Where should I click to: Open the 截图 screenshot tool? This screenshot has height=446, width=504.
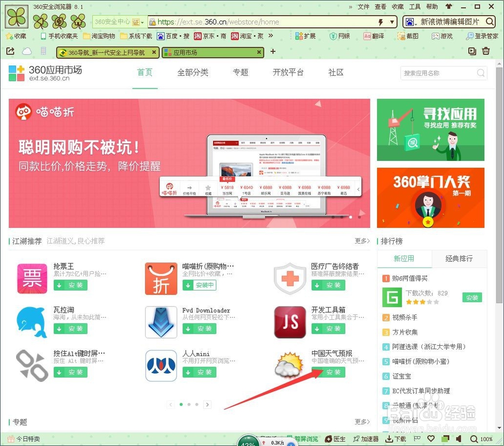tap(408, 36)
